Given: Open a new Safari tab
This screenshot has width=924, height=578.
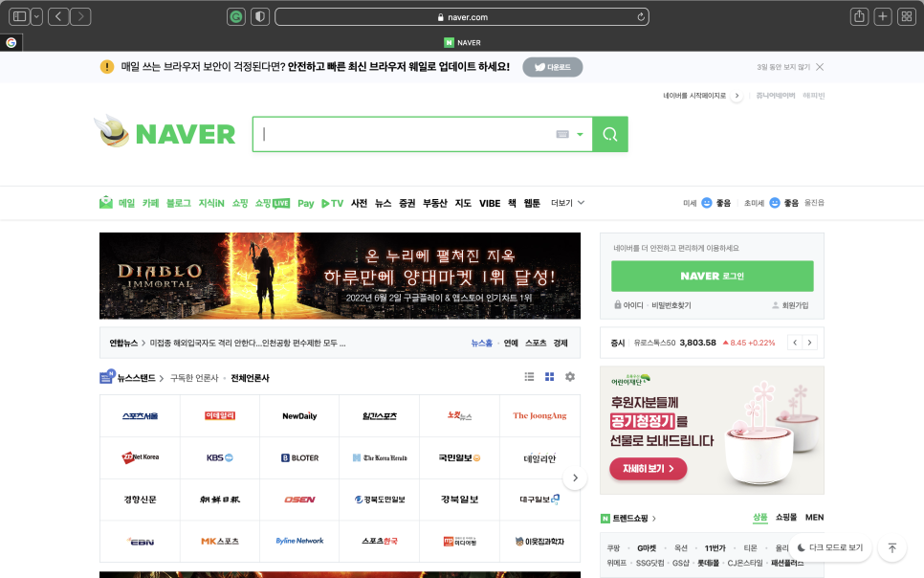Looking at the screenshot, I should pos(883,16).
